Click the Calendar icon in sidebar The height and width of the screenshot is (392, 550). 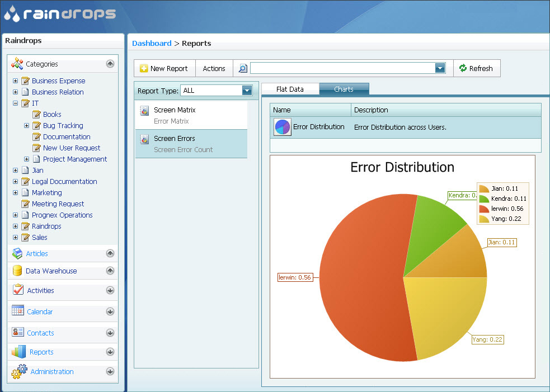(x=17, y=311)
